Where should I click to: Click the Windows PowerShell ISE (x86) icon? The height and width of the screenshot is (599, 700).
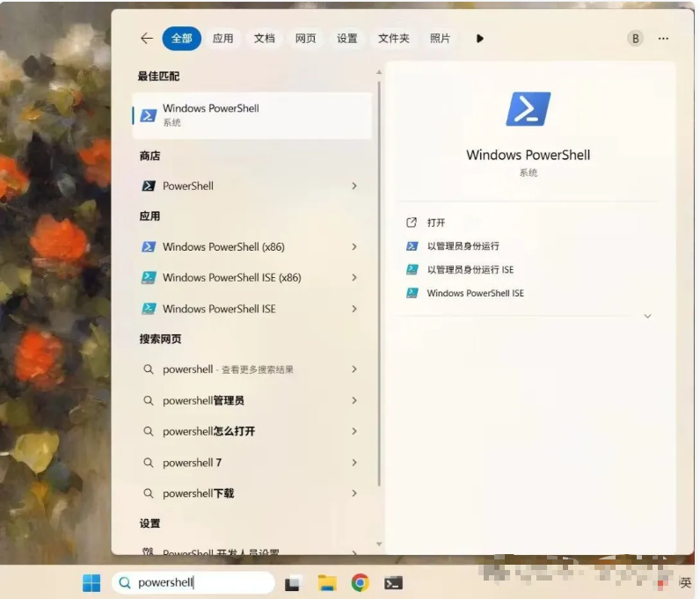[x=149, y=277]
